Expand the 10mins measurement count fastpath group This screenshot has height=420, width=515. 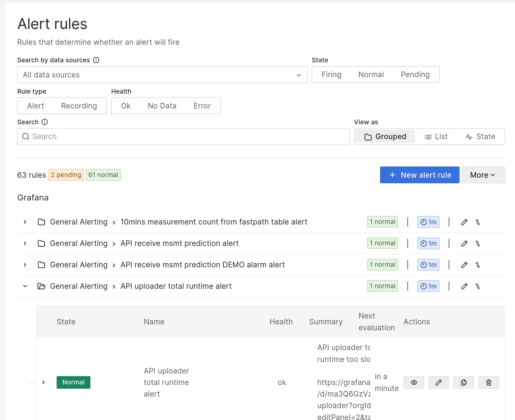(25, 222)
